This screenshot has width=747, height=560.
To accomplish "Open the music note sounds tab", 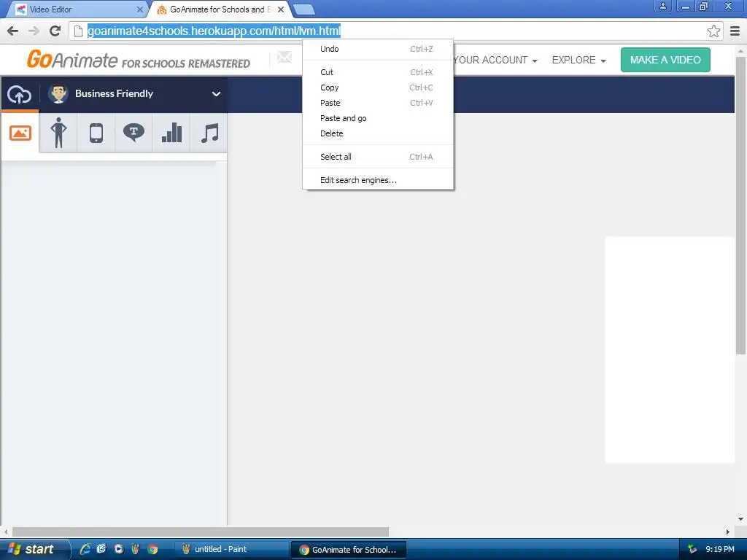I will pyautogui.click(x=209, y=133).
